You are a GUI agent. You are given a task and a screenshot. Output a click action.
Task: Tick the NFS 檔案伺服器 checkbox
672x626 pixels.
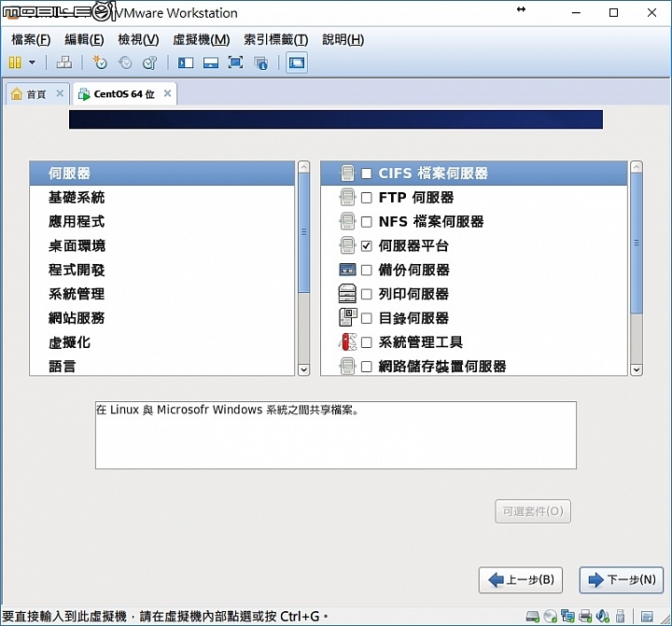tap(367, 222)
